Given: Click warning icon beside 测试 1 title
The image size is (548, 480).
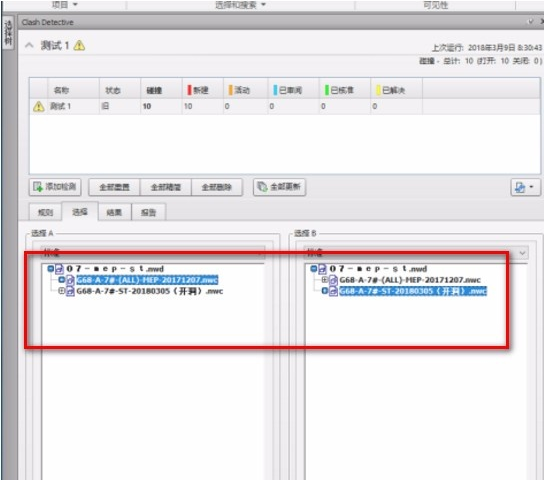Looking at the screenshot, I should (x=79, y=45).
